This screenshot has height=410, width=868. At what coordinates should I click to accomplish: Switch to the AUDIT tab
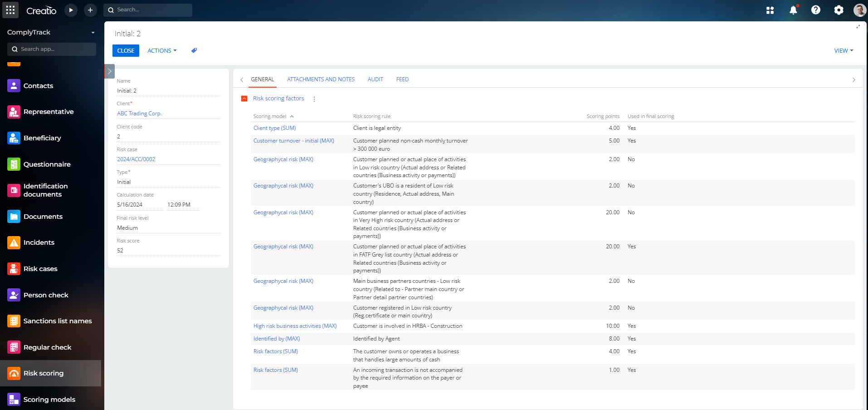375,79
